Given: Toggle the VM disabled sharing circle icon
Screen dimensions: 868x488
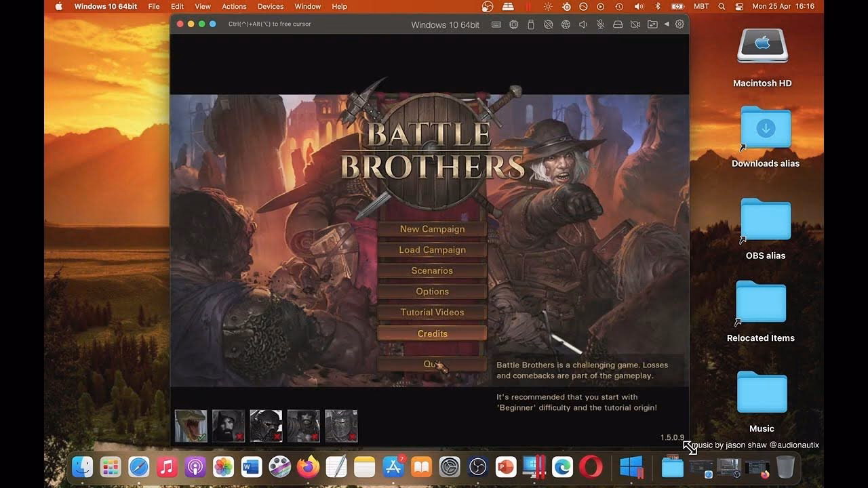Looking at the screenshot, I should point(548,24).
